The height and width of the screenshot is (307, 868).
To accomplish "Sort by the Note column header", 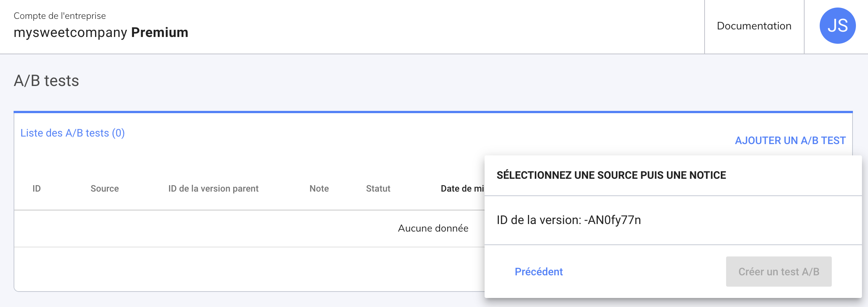I will click(319, 189).
